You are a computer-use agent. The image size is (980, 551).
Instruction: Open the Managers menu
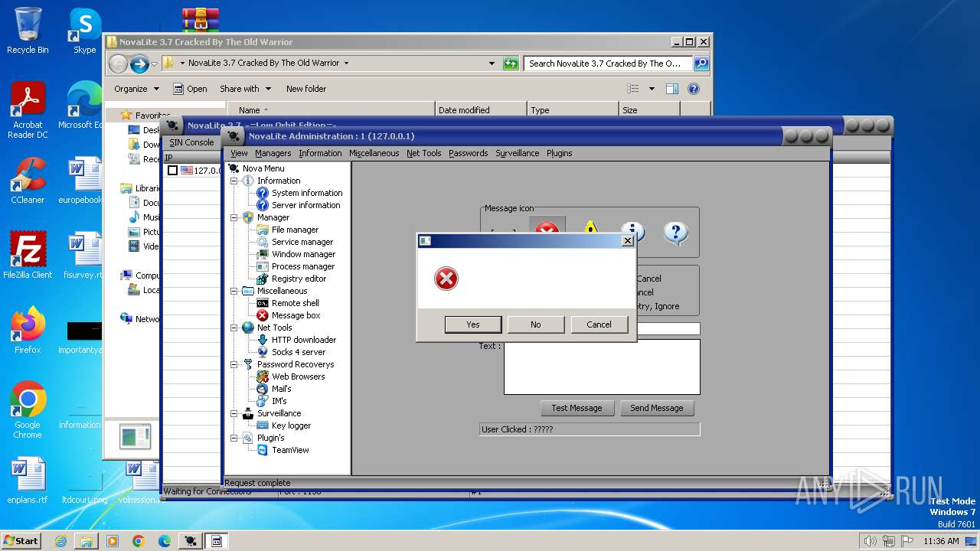pos(273,153)
